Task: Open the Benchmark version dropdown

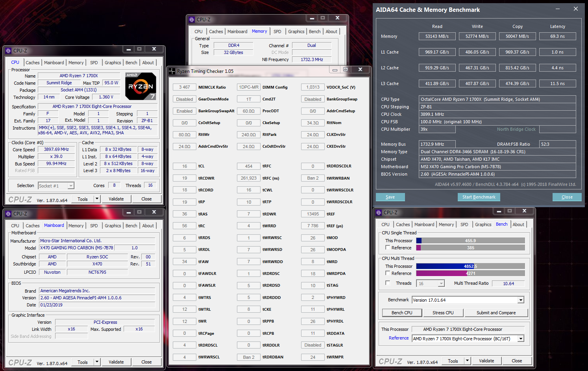Action: (x=521, y=300)
